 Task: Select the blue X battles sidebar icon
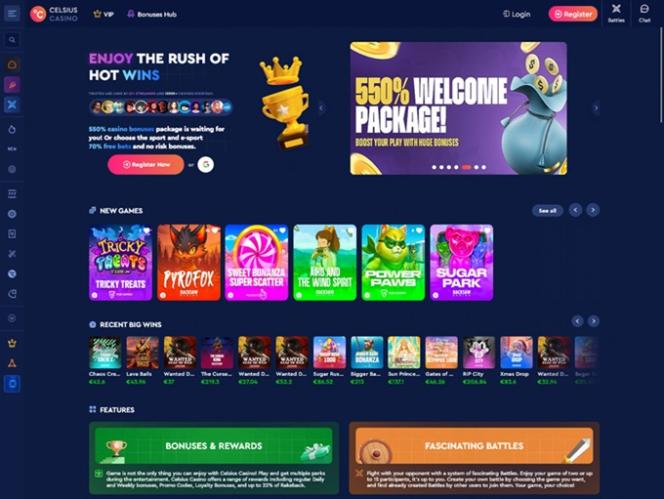tap(12, 105)
